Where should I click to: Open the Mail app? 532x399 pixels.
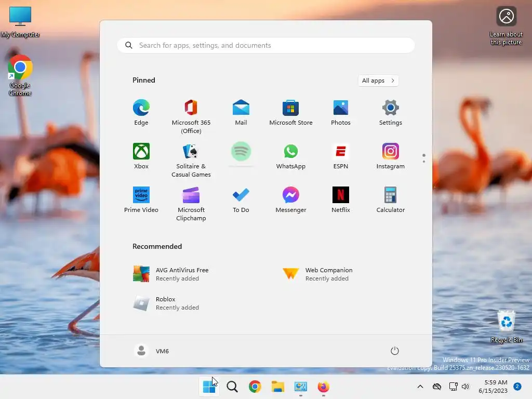point(241,113)
